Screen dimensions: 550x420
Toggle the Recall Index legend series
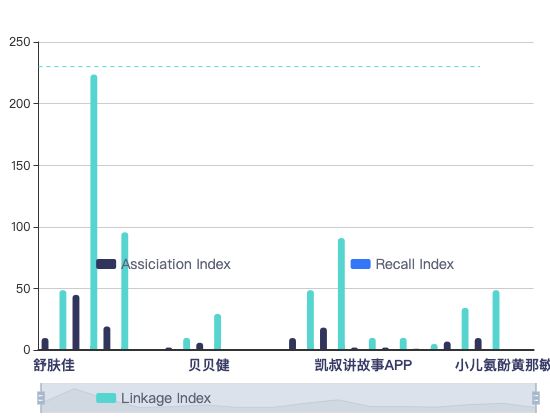(402, 264)
